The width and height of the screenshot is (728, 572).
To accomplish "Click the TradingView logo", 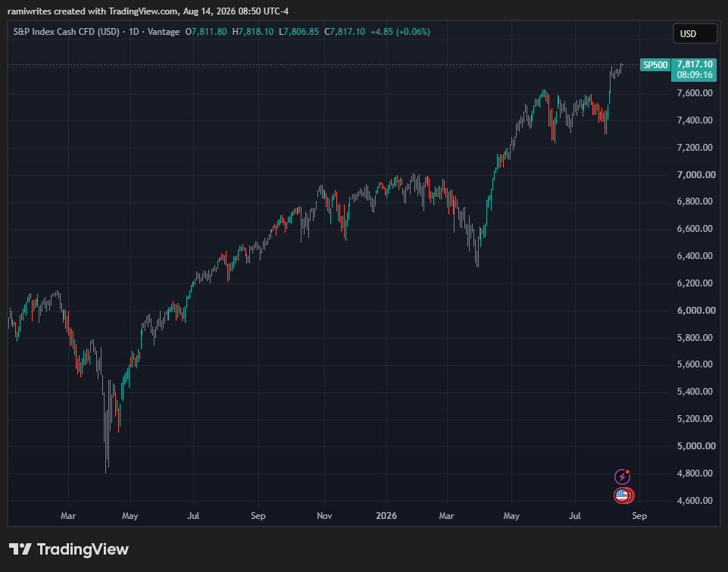I will coord(69,549).
